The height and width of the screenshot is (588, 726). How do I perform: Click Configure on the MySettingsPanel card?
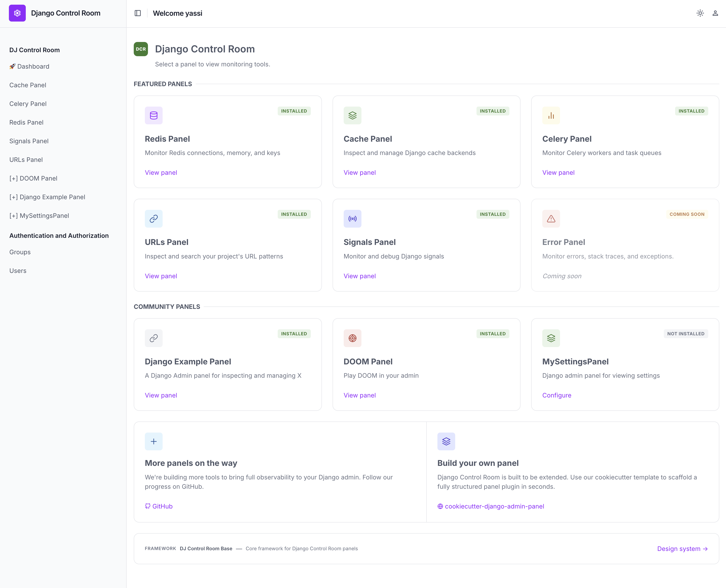tap(557, 395)
